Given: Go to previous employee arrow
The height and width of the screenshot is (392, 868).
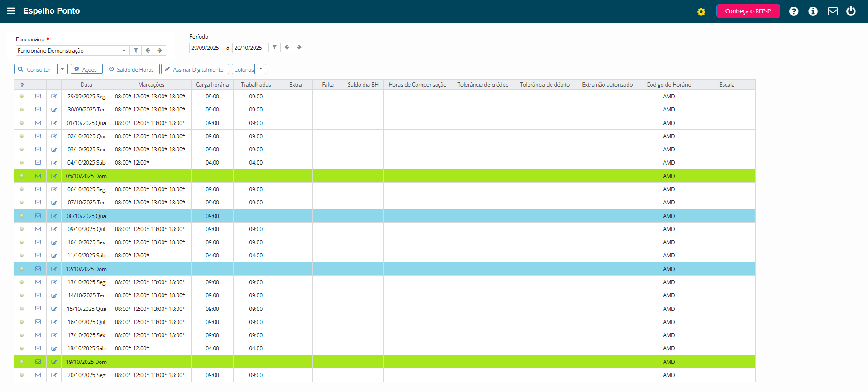Looking at the screenshot, I should [x=148, y=50].
